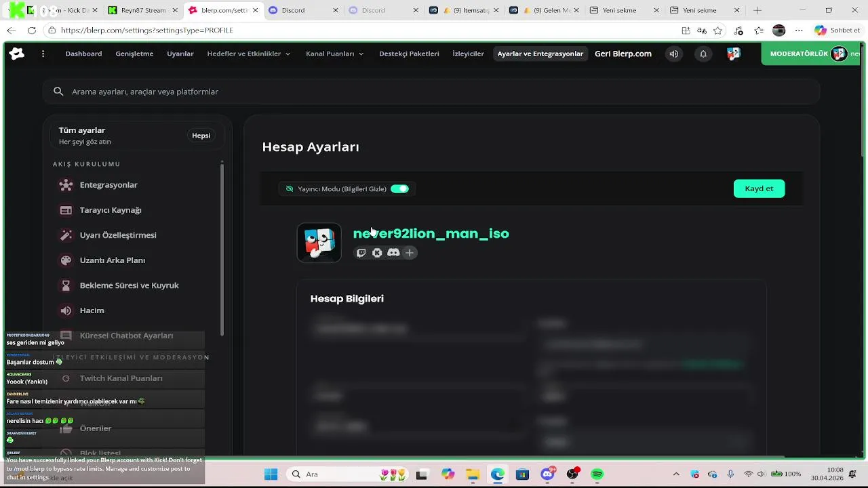Show hidden tray icons chevron
The height and width of the screenshot is (488, 868).
click(676, 474)
